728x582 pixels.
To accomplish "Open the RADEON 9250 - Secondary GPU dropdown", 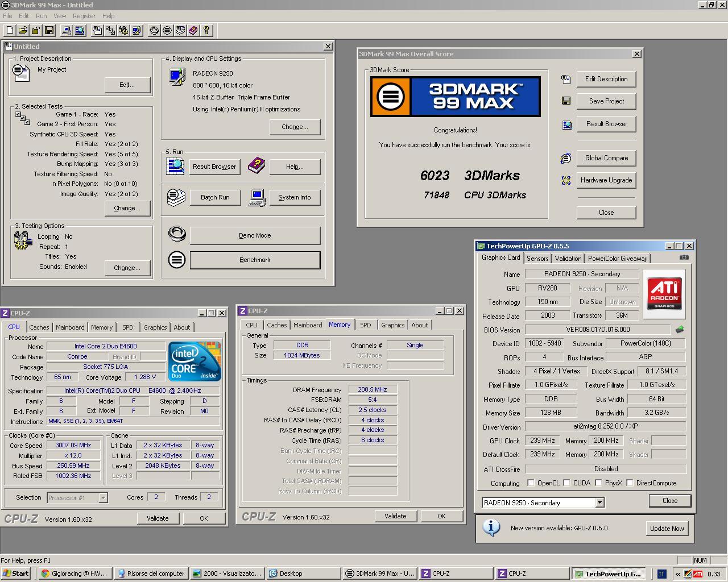I will (599, 503).
